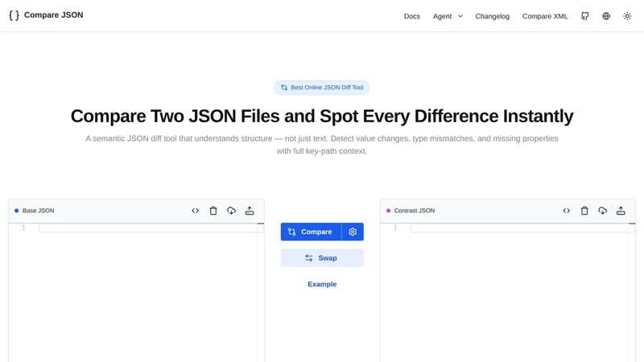Format code in the Contrast JSON panel
Screen dimensions: 644x362
pos(567,211)
